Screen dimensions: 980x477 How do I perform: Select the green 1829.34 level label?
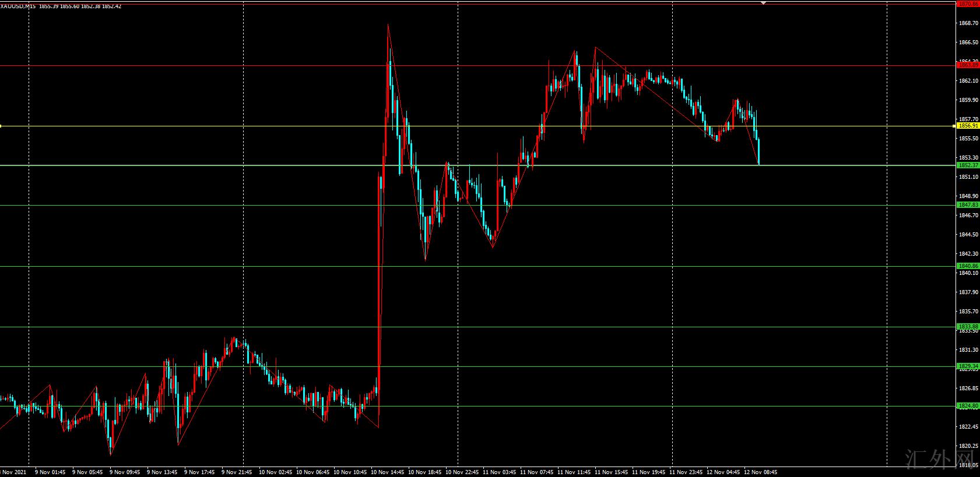(x=968, y=366)
